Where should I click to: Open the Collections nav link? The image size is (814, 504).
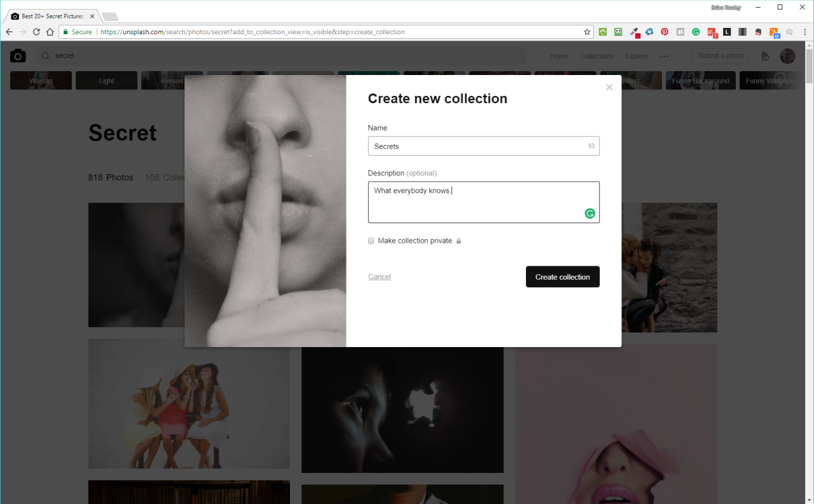click(597, 56)
